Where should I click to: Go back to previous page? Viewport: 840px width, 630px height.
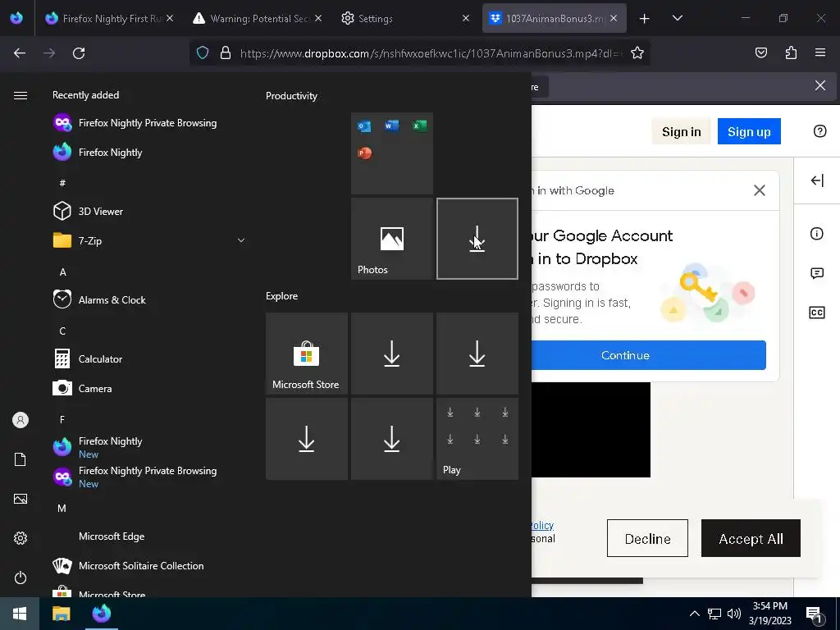20,53
